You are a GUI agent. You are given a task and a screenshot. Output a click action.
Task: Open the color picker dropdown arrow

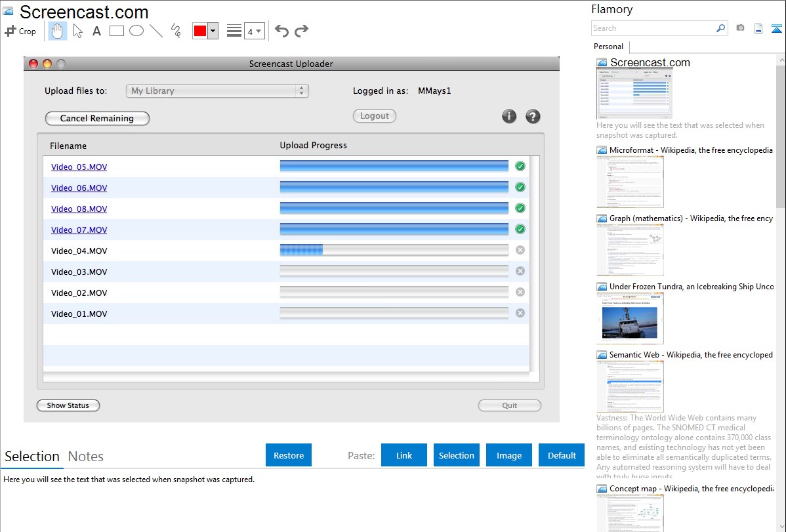coord(213,31)
